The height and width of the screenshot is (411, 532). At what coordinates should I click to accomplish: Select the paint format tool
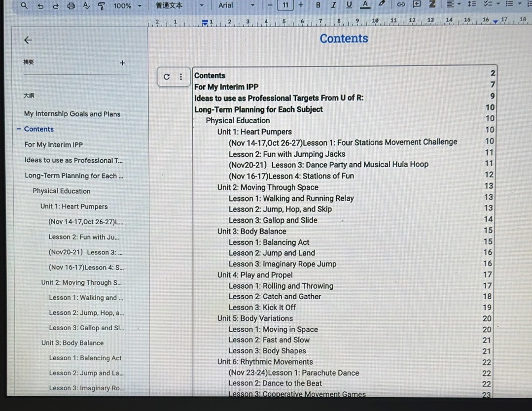[102, 5]
